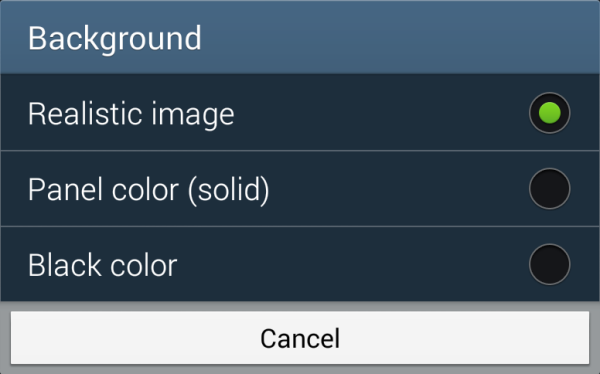This screenshot has height=374, width=600.
Task: Choose solid panel color as background
Action: click(300, 189)
